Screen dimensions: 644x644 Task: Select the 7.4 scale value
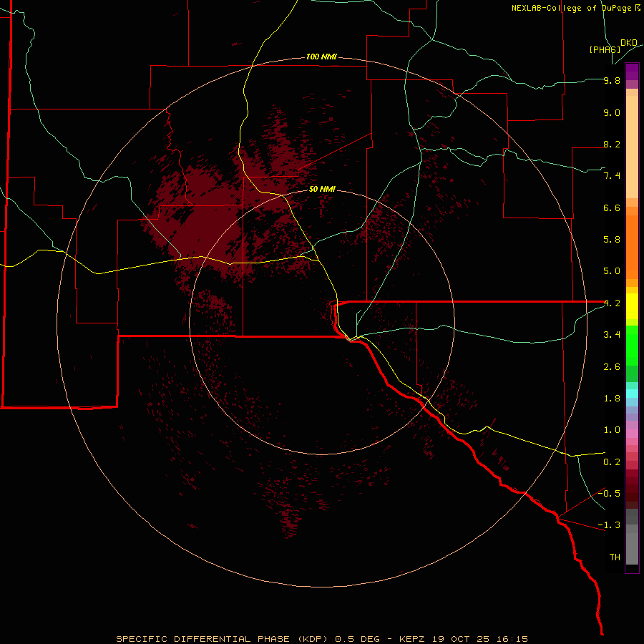[x=612, y=176]
